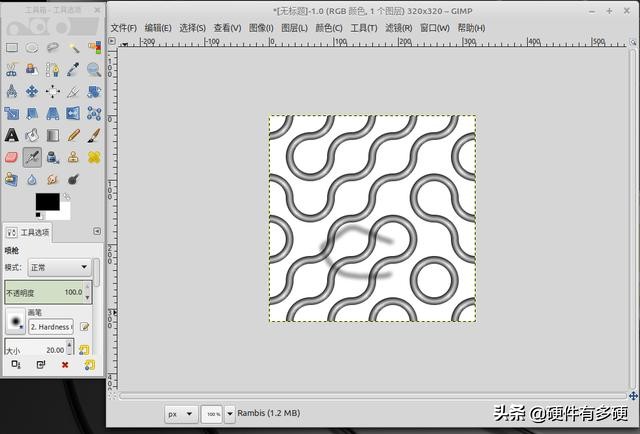Open the black foreground color swatch
The height and width of the screenshot is (434, 640).
(x=47, y=202)
